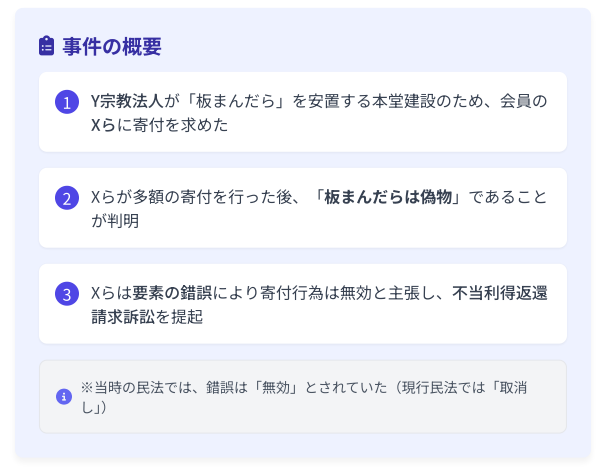Click the bold text 要素の錯誤

pos(172,293)
